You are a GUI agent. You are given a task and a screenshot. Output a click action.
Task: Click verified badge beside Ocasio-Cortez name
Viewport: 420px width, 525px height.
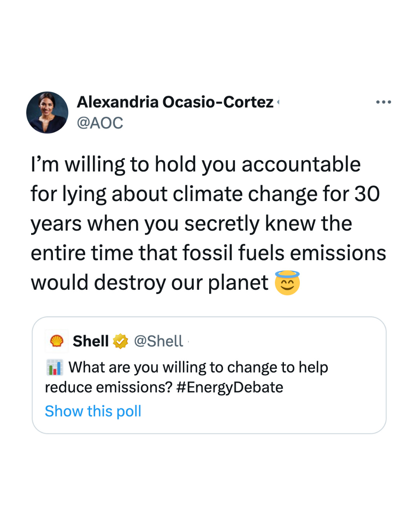278,103
